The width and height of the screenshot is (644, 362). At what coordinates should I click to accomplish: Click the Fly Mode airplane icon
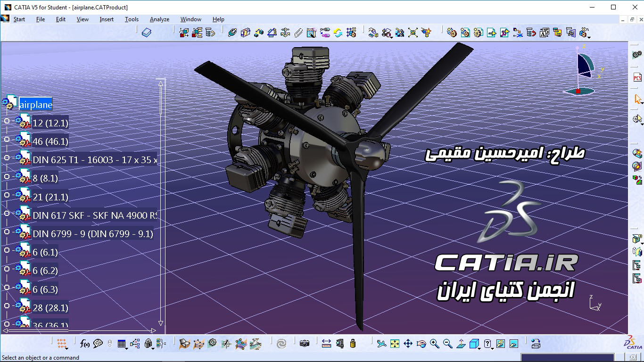point(381,344)
